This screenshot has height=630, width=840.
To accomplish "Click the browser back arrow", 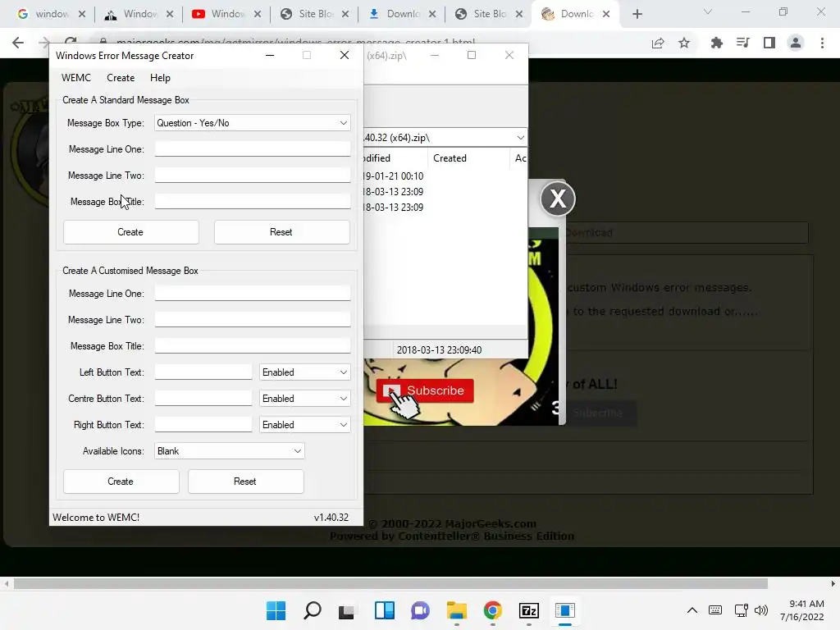I will tap(18, 43).
